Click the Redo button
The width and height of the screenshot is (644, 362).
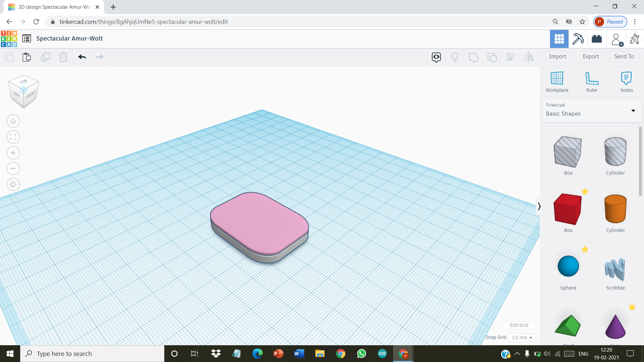(x=100, y=57)
